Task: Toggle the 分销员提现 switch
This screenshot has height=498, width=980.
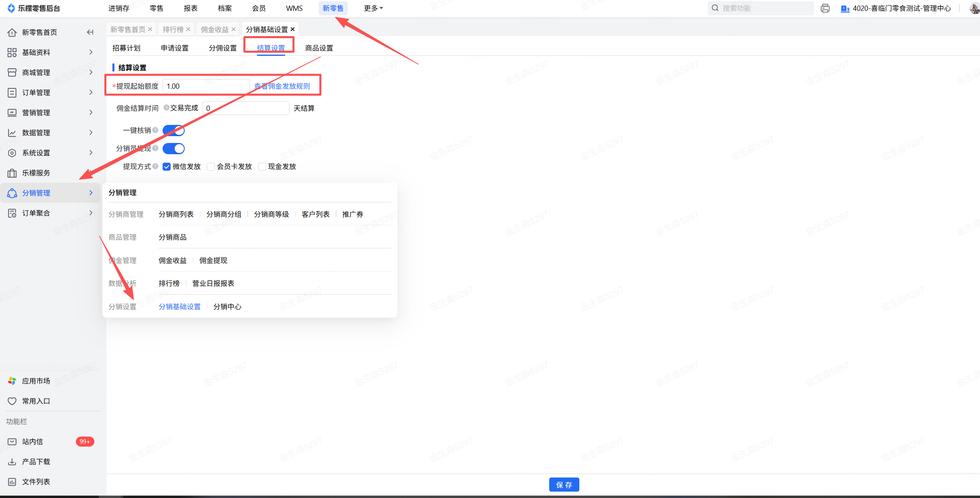Action: pyautogui.click(x=173, y=149)
